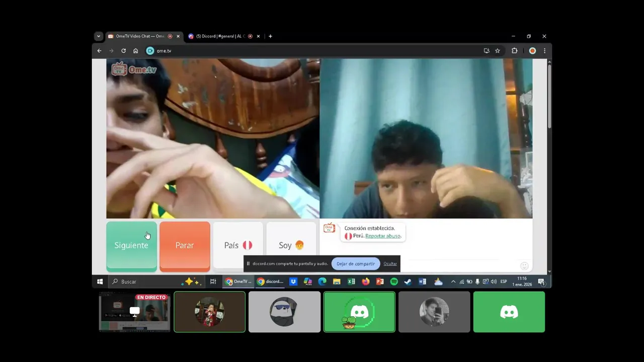Open the Windows Start menu

click(100, 282)
